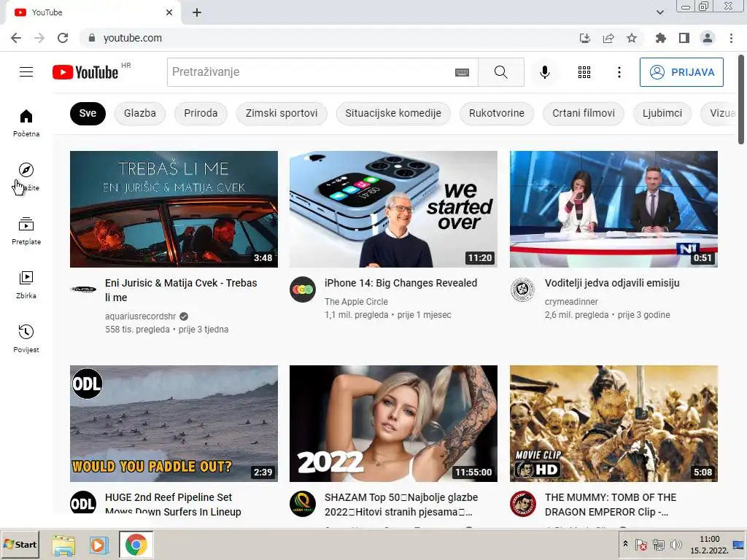Click the youtube.com address bar

coord(329,38)
